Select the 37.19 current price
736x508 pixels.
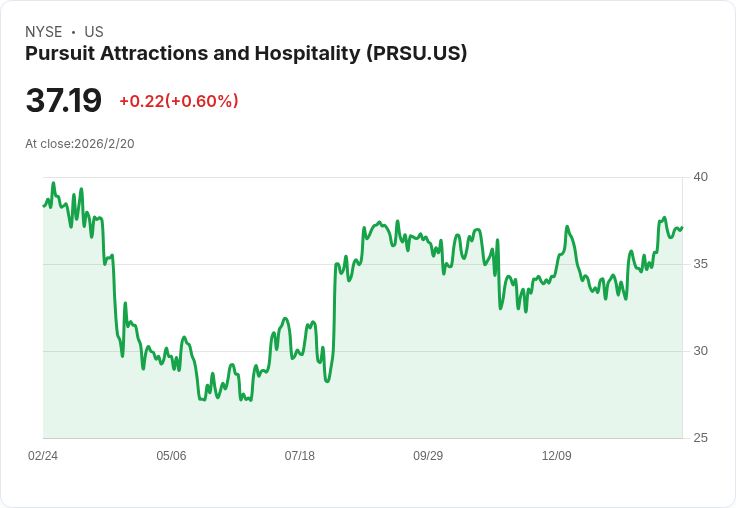(x=63, y=100)
